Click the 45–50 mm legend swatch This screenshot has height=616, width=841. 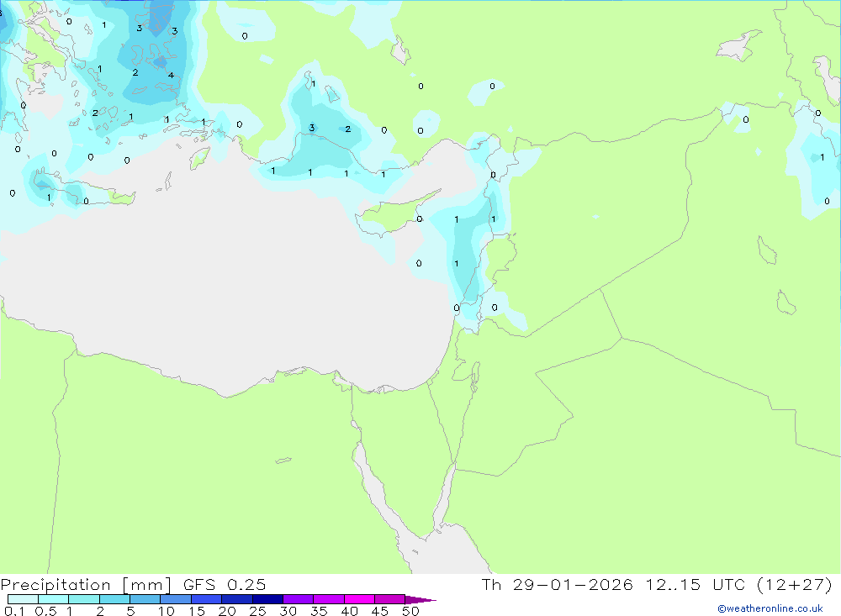[390, 599]
